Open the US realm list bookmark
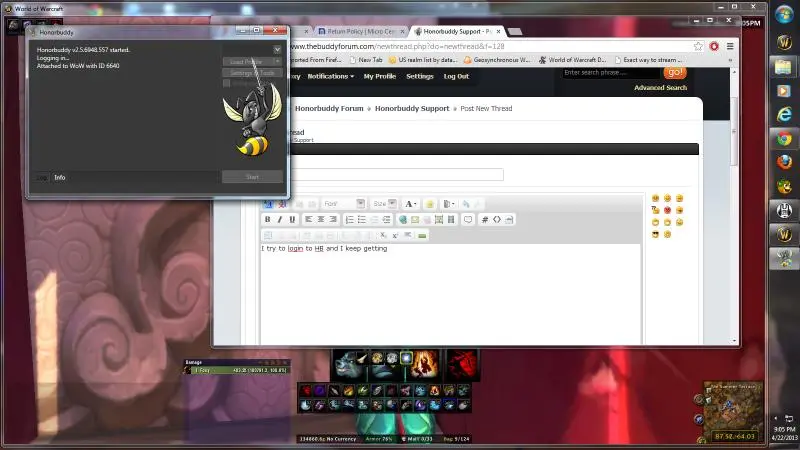 pyautogui.click(x=423, y=60)
